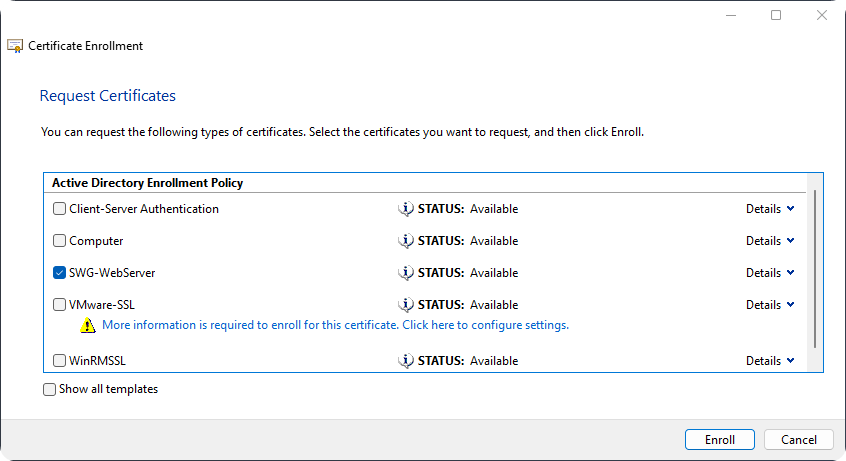Click the Enroll button
The image size is (846, 461).
coord(720,440)
